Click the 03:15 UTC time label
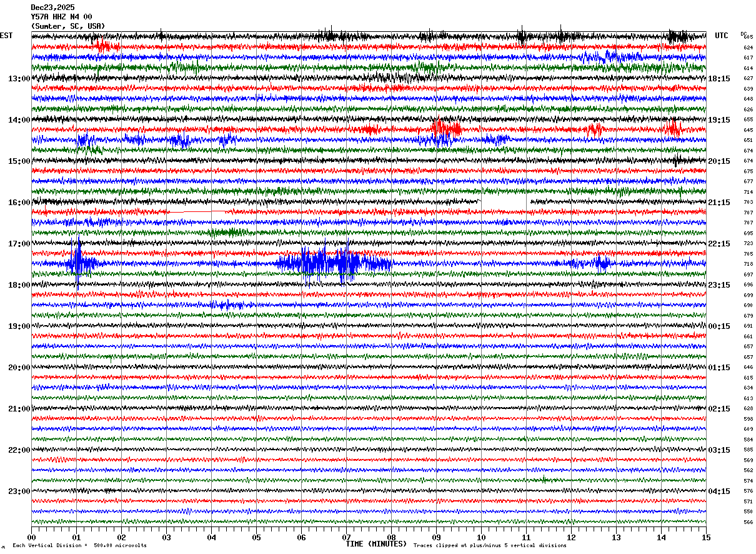 tap(719, 450)
